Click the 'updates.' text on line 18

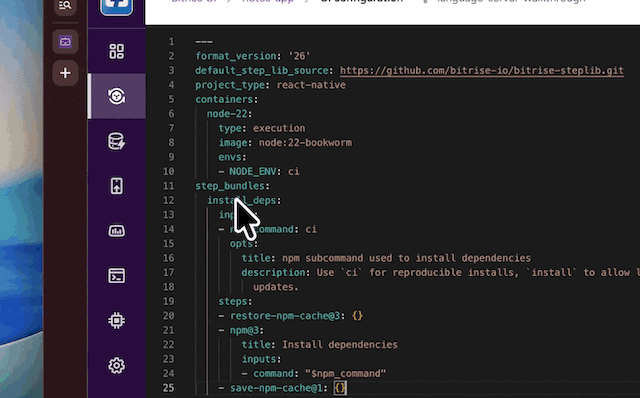pyautogui.click(x=276, y=287)
